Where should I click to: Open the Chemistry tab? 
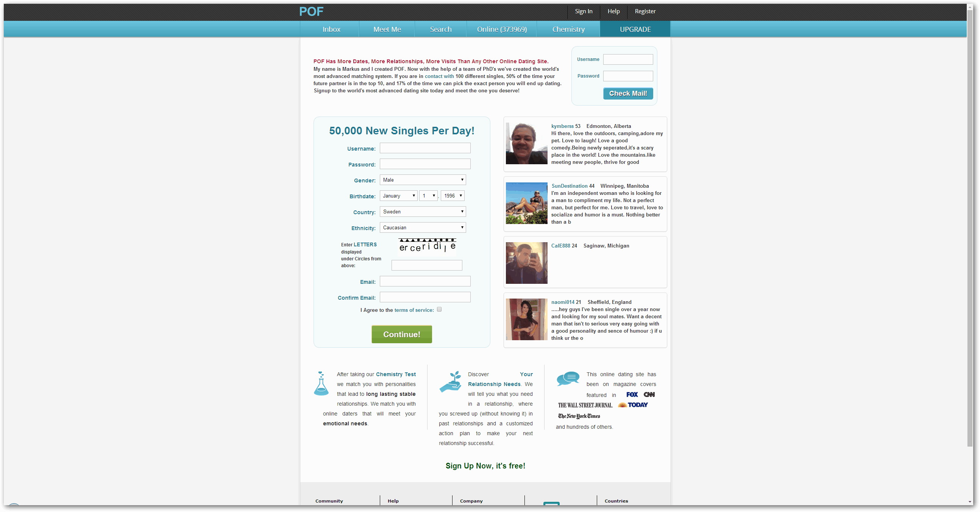[568, 29]
